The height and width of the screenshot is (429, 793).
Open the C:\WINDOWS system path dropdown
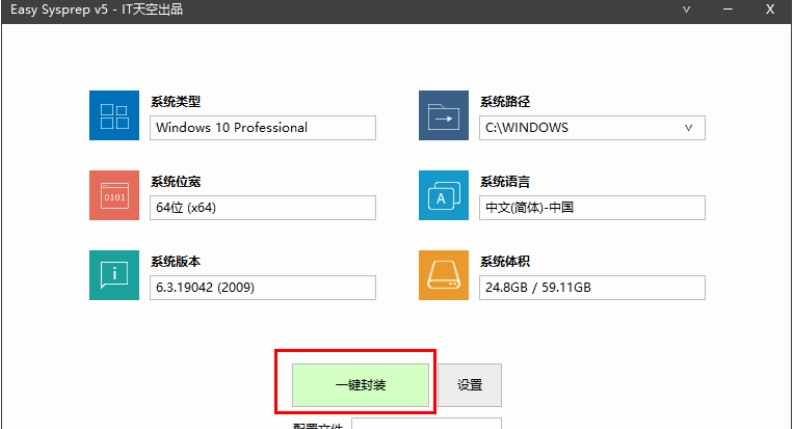click(592, 128)
